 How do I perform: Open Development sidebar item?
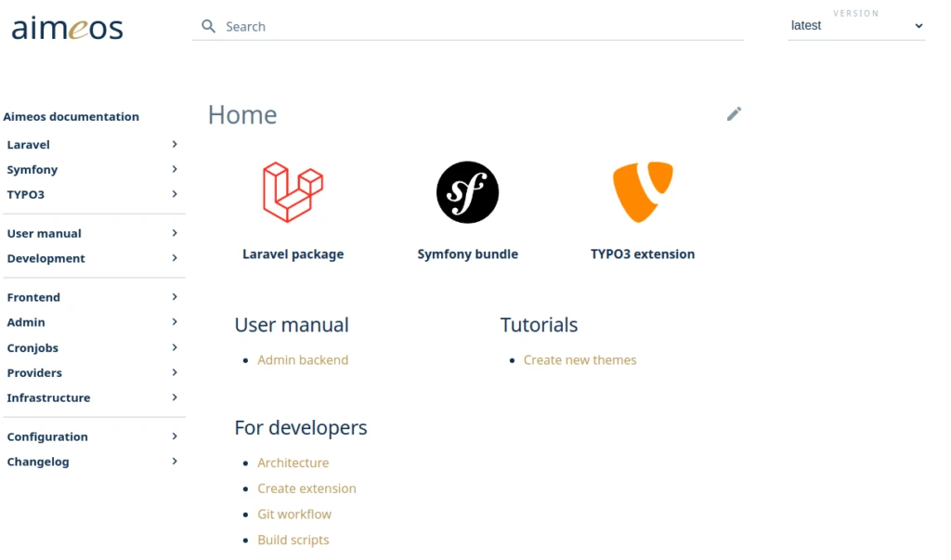click(46, 258)
